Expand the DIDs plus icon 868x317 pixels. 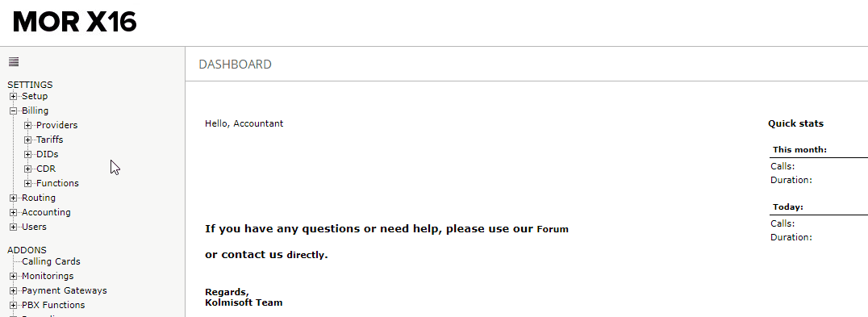[27, 154]
